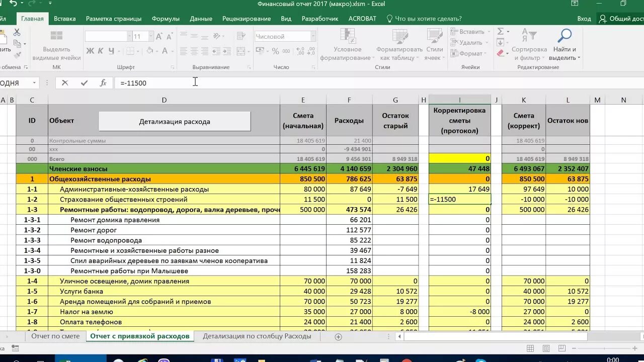Toggle underline Ч formatting
This screenshot has height=362, width=644.
point(111,51)
